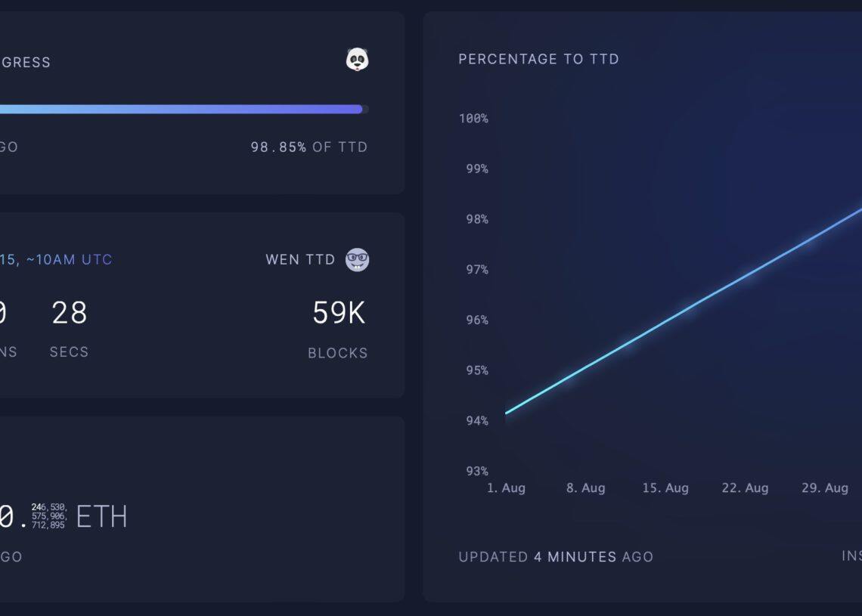This screenshot has height=616, width=862.
Task: Click the UPDATED 4 MINUTES AGO text
Action: (556, 557)
